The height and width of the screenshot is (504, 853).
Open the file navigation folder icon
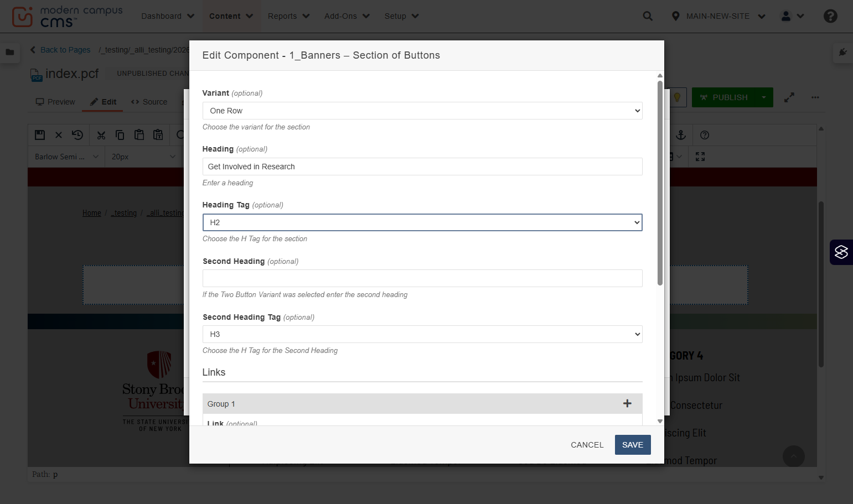point(10,52)
